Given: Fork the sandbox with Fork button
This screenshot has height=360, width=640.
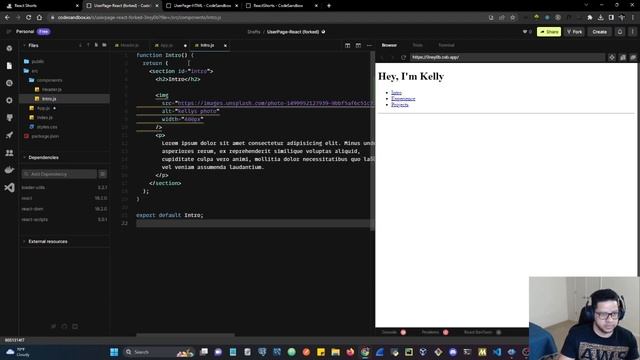Looking at the screenshot, I should [575, 32].
